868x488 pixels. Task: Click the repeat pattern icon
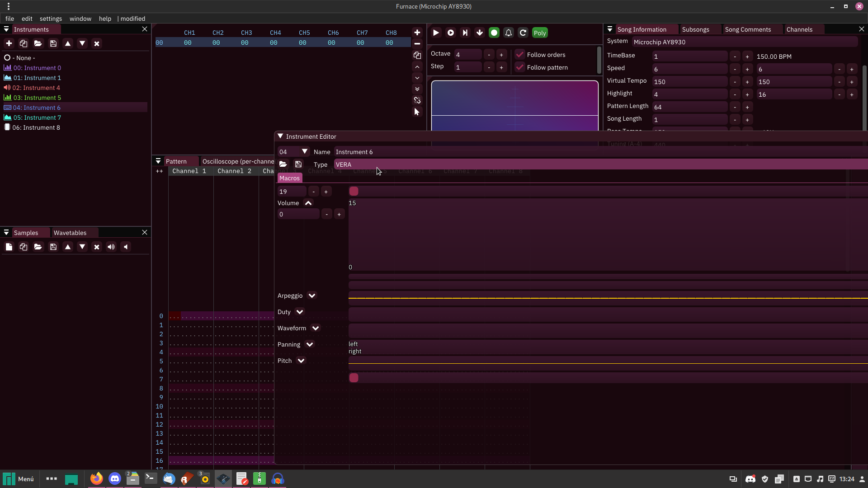523,33
